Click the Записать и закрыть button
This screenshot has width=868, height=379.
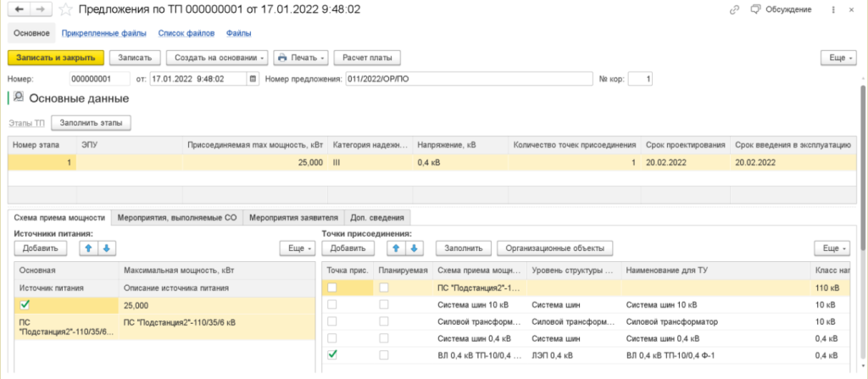(x=55, y=58)
